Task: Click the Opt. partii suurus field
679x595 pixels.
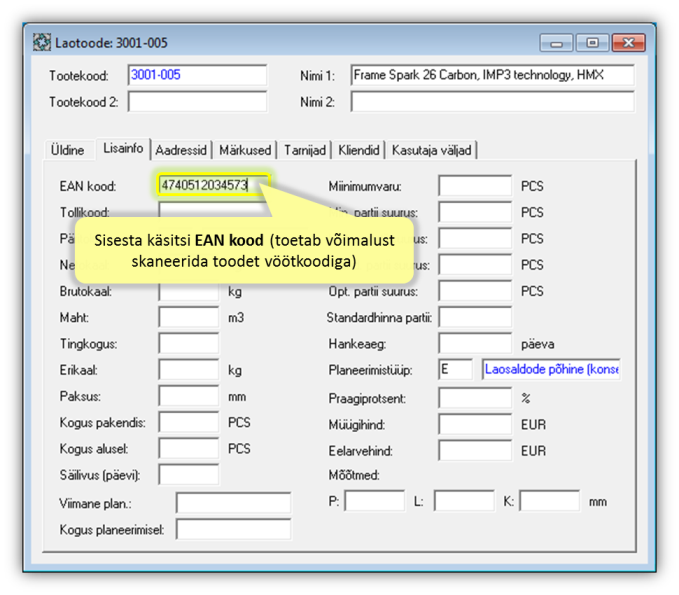Action: click(475, 291)
